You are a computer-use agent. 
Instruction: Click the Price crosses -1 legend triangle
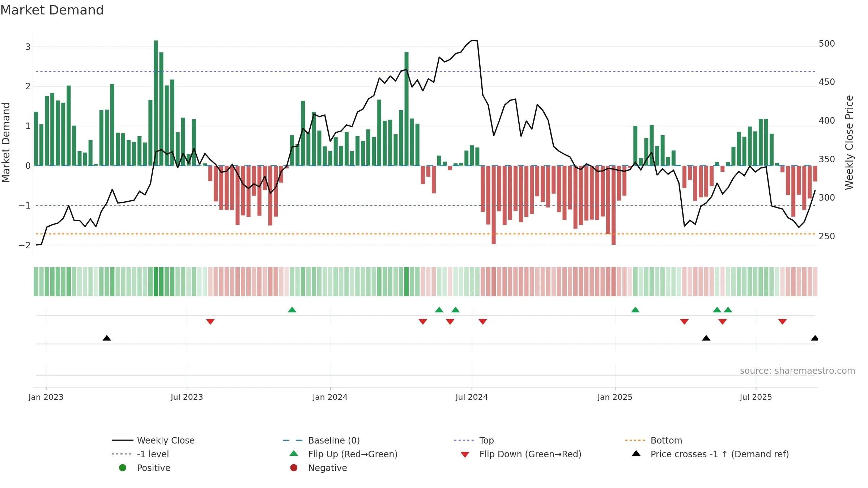click(x=636, y=453)
